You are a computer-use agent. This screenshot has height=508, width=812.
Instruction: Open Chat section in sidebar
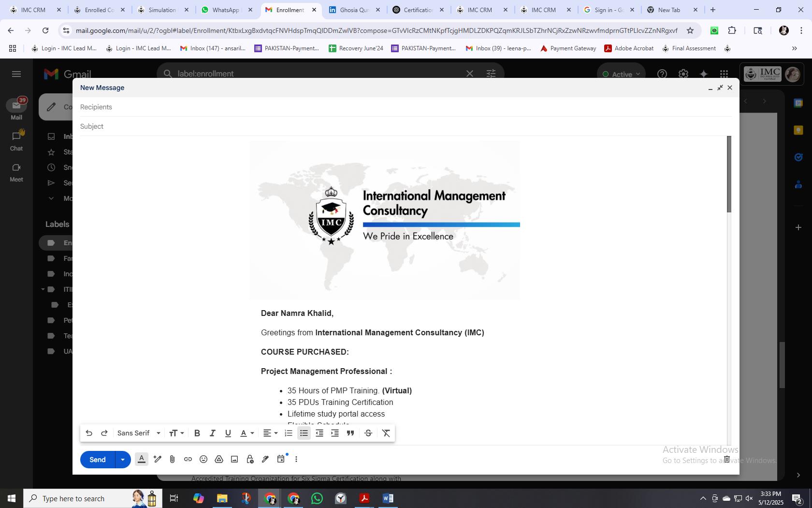pos(16,141)
